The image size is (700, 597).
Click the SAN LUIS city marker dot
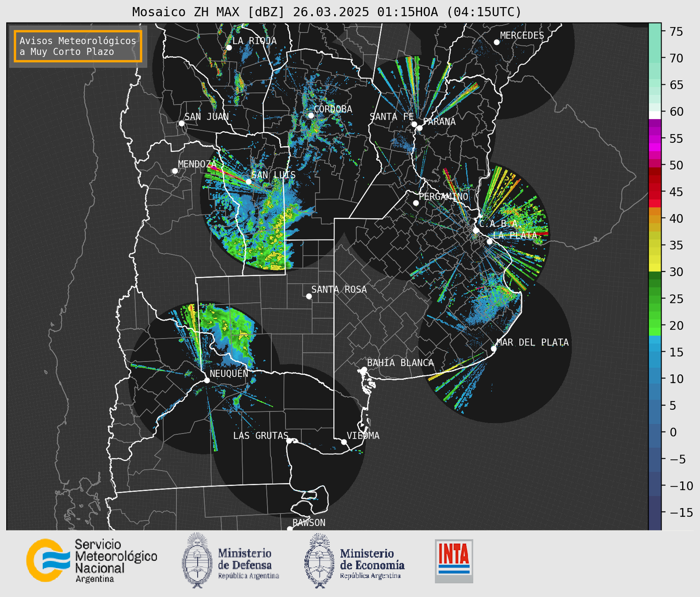[248, 181]
